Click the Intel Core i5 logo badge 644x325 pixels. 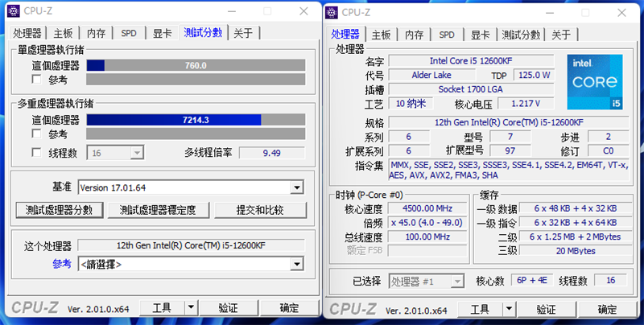coord(595,82)
